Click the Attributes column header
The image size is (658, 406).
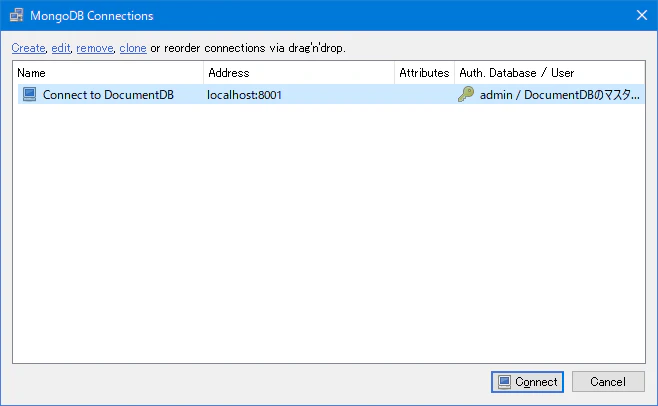[x=424, y=73]
